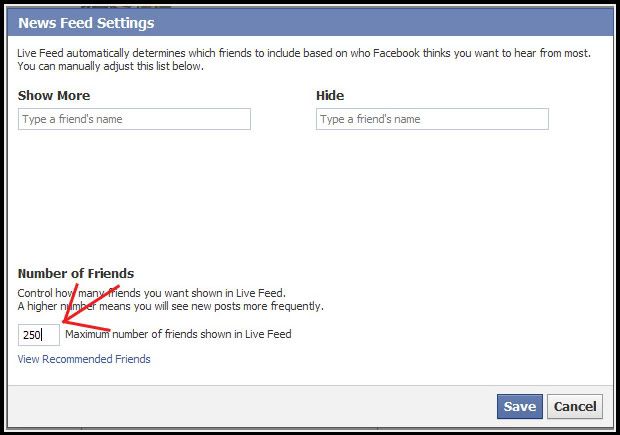Click the maximum friends number box showing 250
620x435 pixels.
click(39, 335)
